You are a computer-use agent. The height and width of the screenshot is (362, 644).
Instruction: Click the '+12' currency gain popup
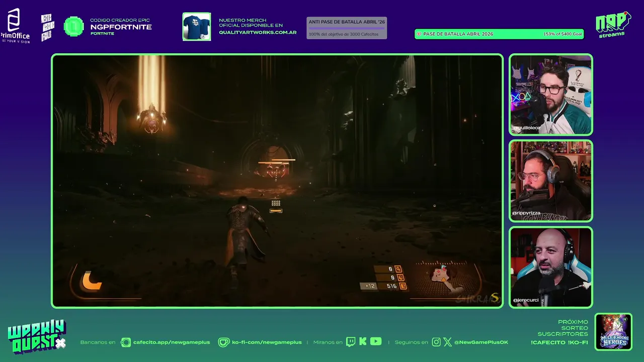370,286
